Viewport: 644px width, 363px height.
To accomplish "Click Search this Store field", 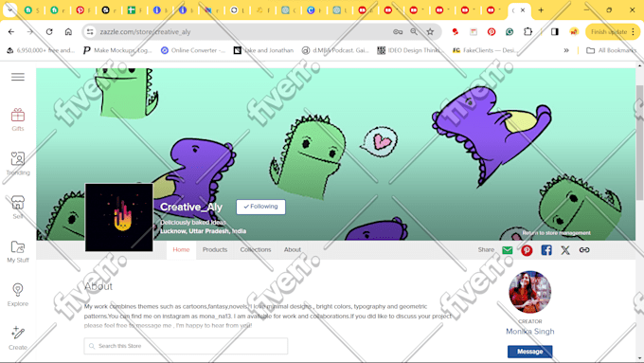I will coord(186,346).
